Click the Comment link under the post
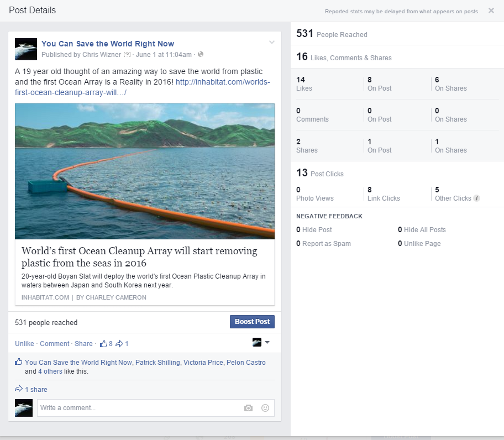Image resolution: width=504 pixels, height=440 pixels. tap(55, 344)
